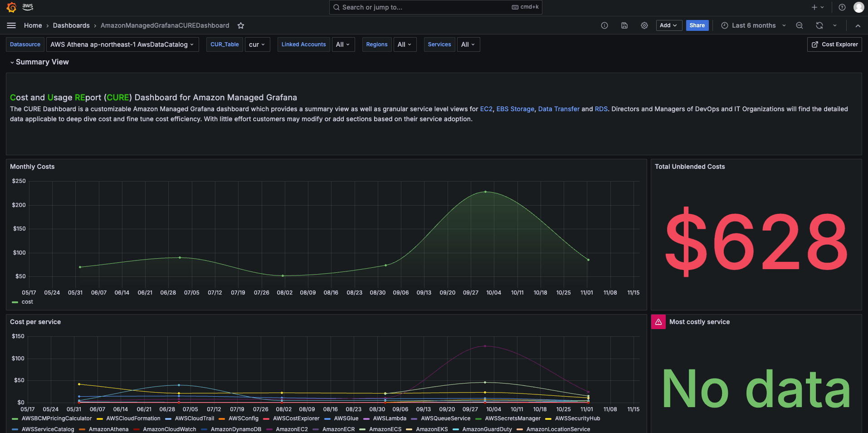Image resolution: width=868 pixels, height=433 pixels.
Task: Go to Home breadcrumb
Action: click(x=33, y=25)
